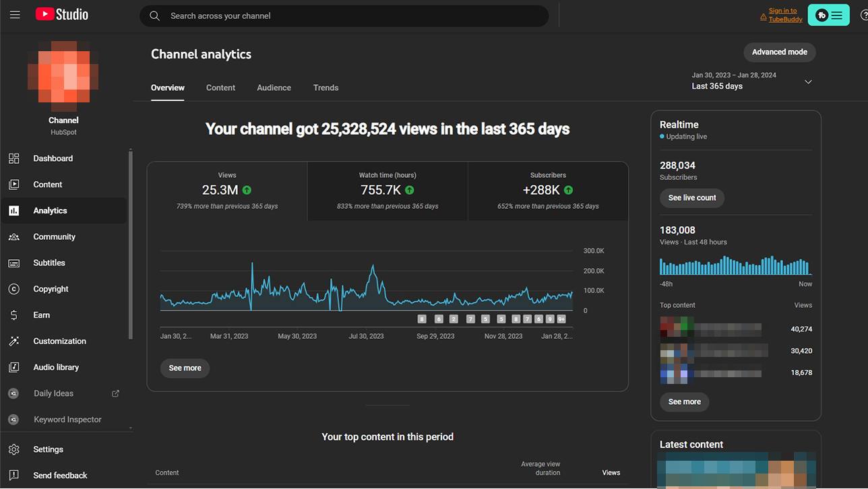This screenshot has width=868, height=489.
Task: Select the Watch time (hours) metric card
Action: [387, 191]
